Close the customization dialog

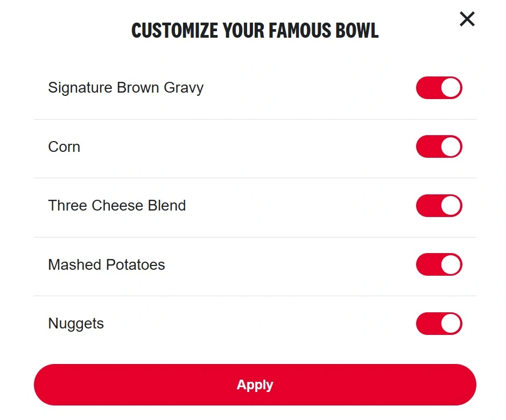pyautogui.click(x=466, y=19)
